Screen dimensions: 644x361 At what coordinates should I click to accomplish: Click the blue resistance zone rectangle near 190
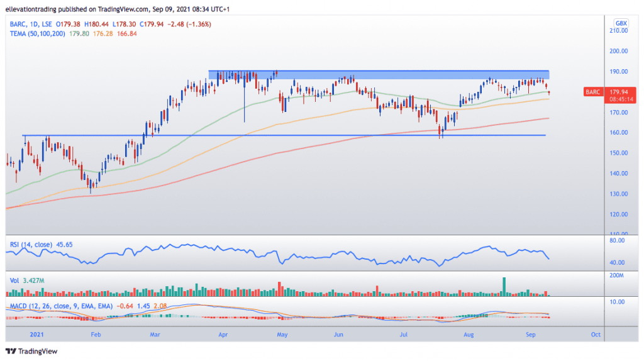(x=378, y=75)
